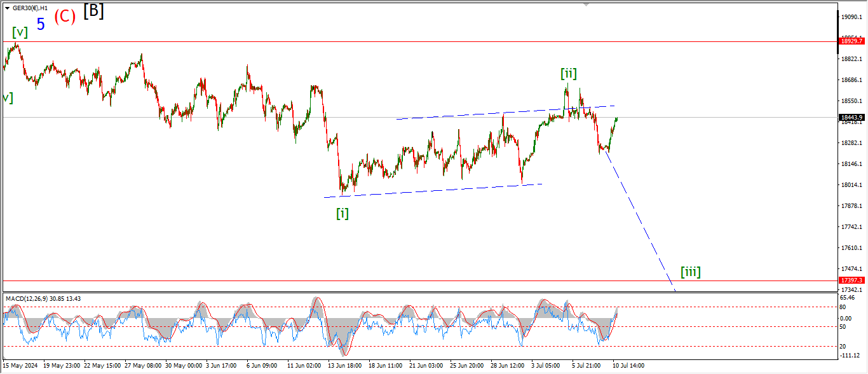Click the current price tag 18443.9
This screenshot has height=374, width=868.
point(851,118)
